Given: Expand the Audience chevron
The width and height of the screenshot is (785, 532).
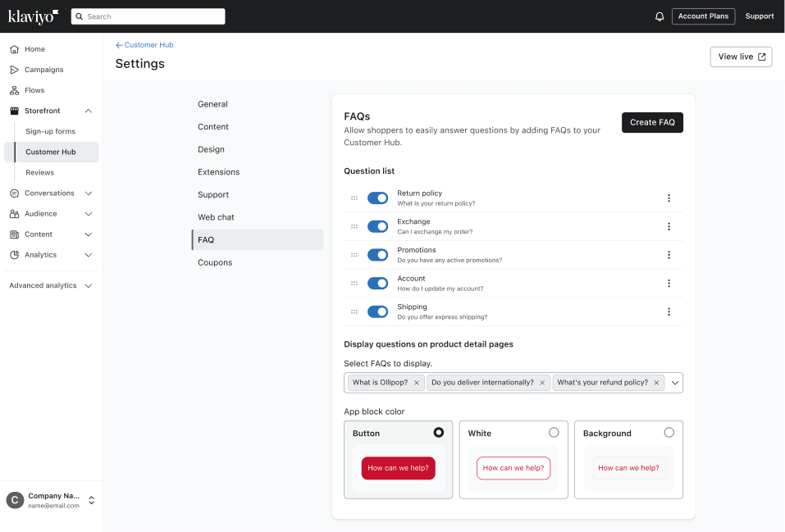Looking at the screenshot, I should click(89, 214).
